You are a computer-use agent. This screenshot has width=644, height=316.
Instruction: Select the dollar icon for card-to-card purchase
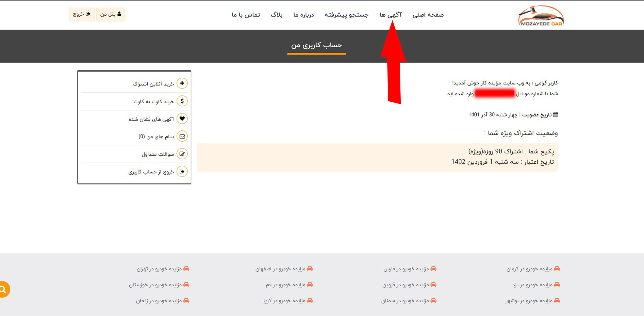coord(183,101)
